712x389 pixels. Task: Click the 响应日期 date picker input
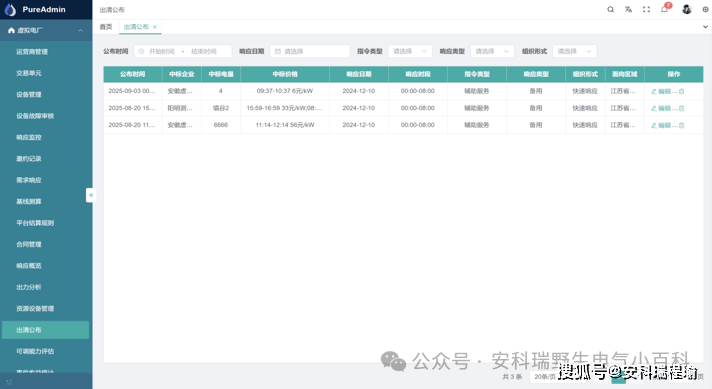tap(310, 51)
